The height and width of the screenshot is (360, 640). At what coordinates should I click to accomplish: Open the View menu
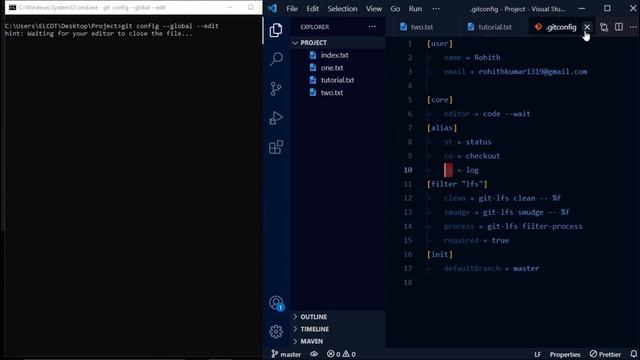click(x=373, y=9)
